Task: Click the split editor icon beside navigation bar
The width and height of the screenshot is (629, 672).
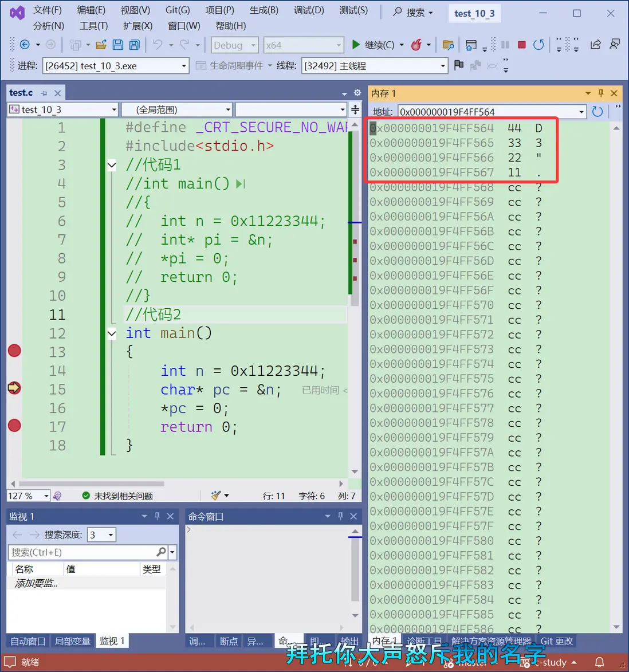Action: click(x=355, y=110)
